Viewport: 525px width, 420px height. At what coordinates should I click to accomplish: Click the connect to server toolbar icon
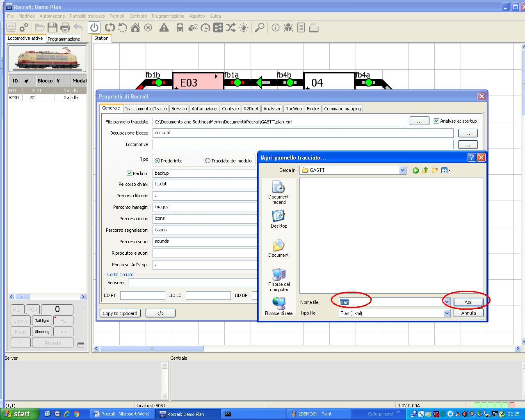coord(11,27)
